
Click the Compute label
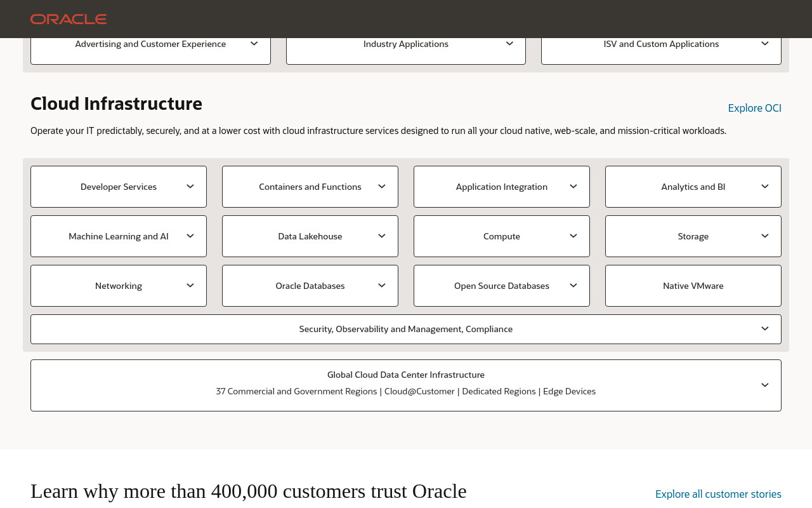(502, 236)
